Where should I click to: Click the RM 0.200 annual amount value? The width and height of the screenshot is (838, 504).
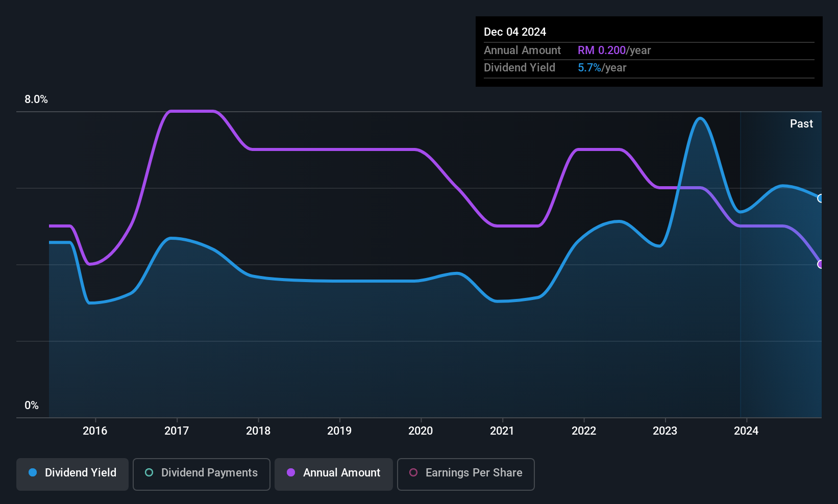[x=602, y=50]
